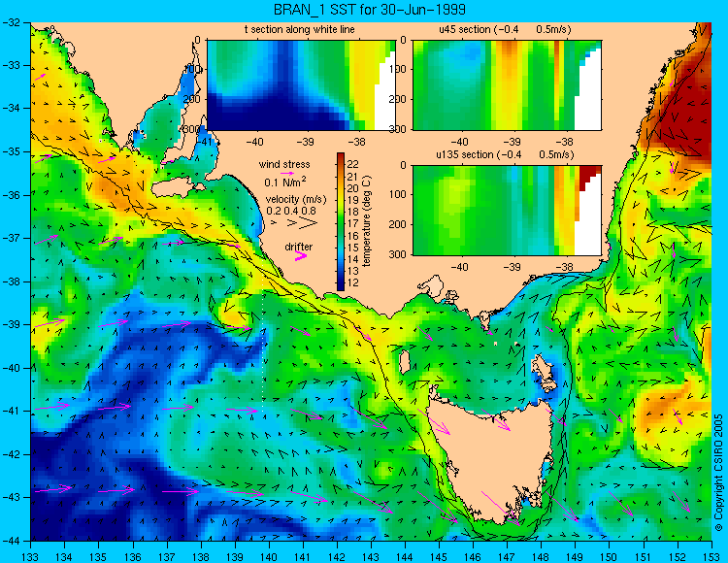The width and height of the screenshot is (728, 563).
Task: Select color bar tick label '22'
Action: pyautogui.click(x=353, y=164)
